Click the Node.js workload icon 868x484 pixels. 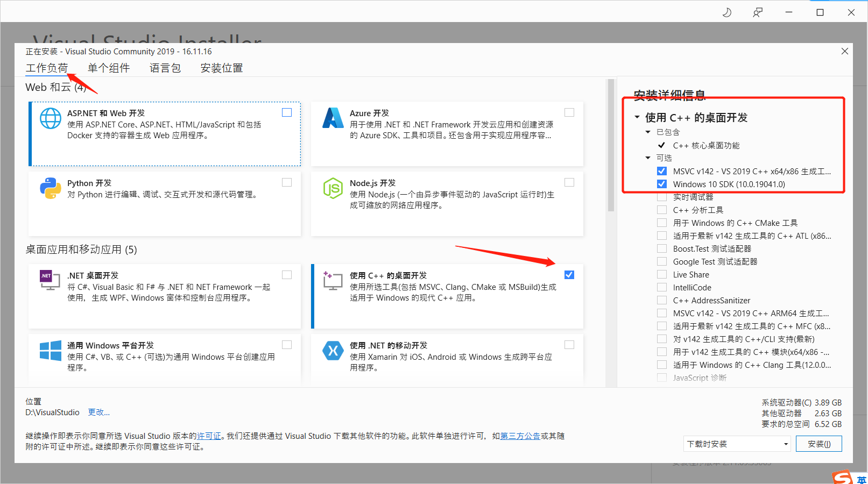(333, 188)
